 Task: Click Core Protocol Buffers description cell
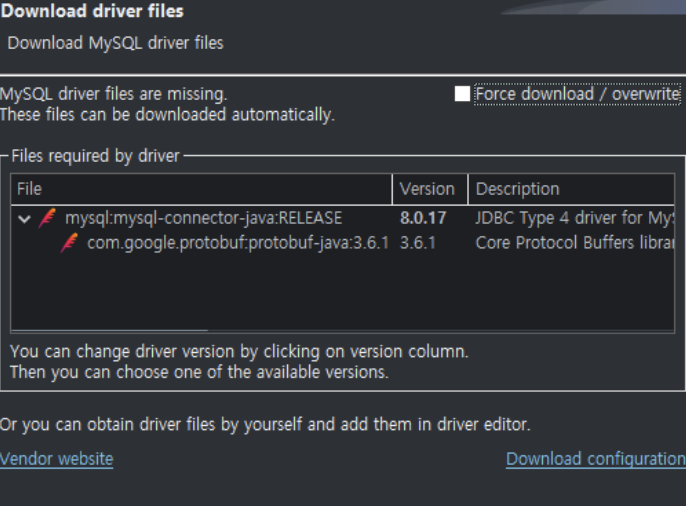574,243
